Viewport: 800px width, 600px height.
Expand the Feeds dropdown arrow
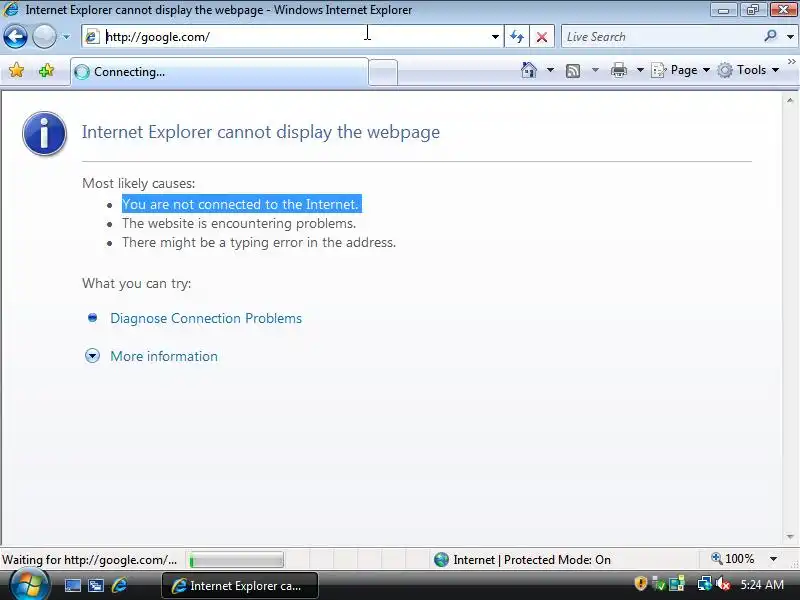click(595, 70)
